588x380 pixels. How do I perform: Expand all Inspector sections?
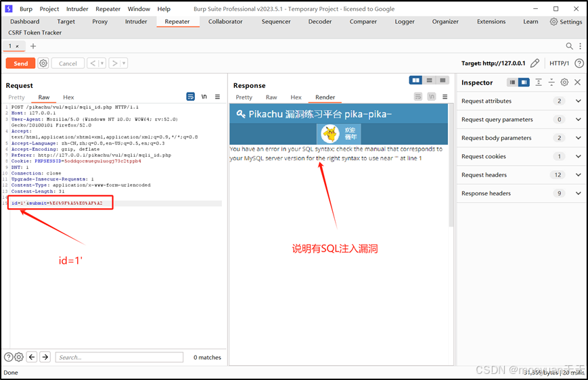coord(539,82)
